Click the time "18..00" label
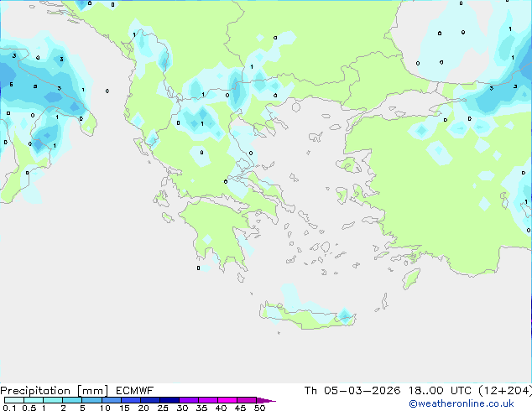The width and height of the screenshot is (532, 411). 425,391
